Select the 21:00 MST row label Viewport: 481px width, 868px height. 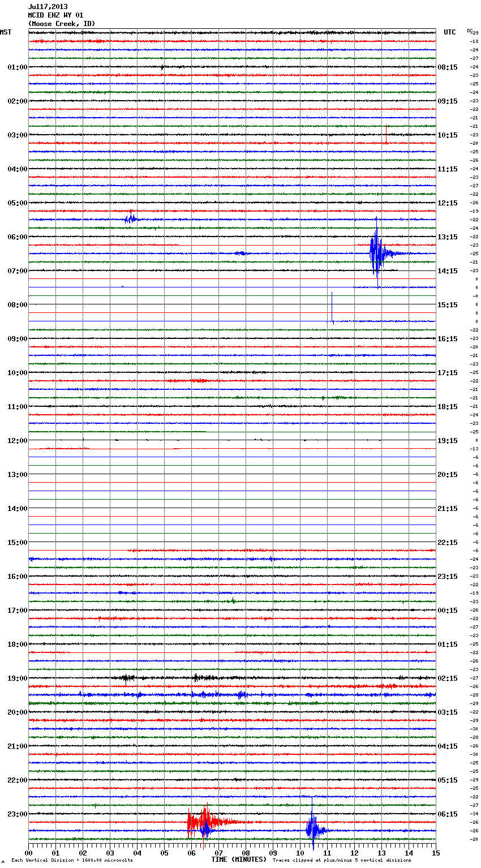tap(18, 746)
